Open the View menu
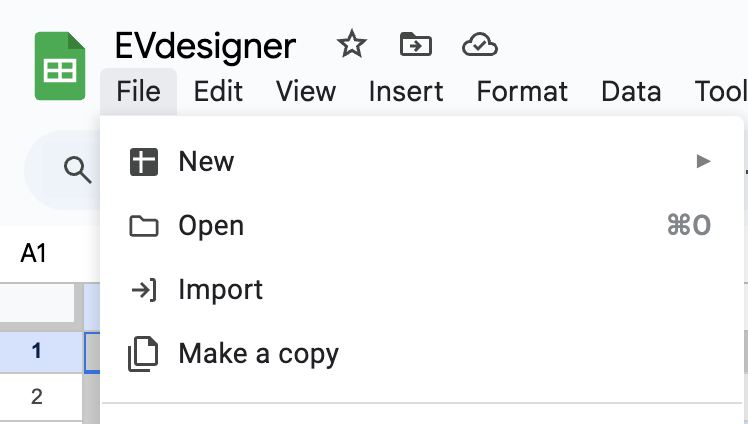This screenshot has width=748, height=424. click(306, 91)
